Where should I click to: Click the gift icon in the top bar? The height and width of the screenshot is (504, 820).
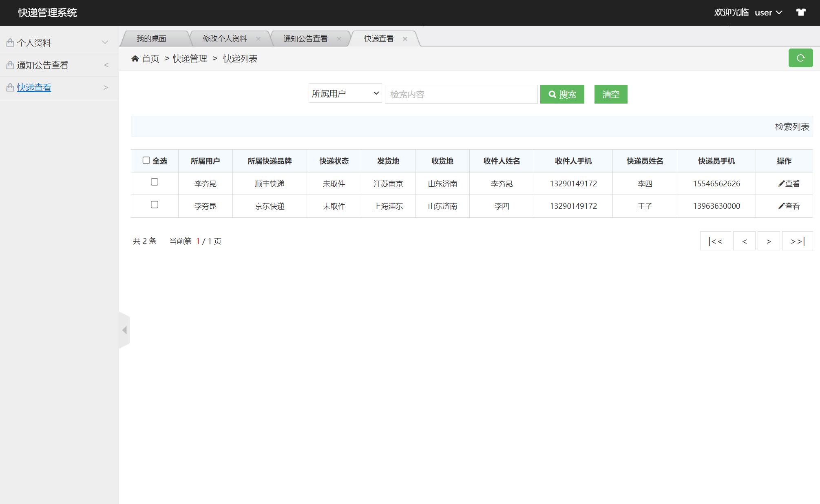coord(800,12)
